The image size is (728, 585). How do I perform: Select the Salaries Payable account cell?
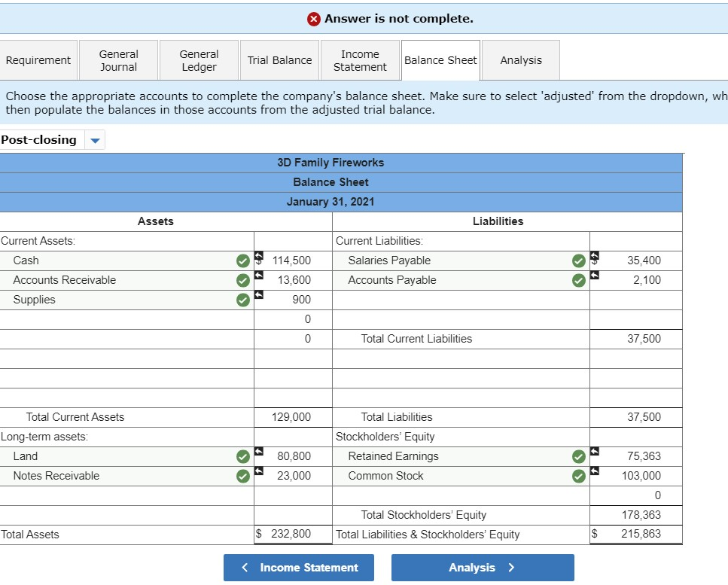pyautogui.click(x=461, y=261)
